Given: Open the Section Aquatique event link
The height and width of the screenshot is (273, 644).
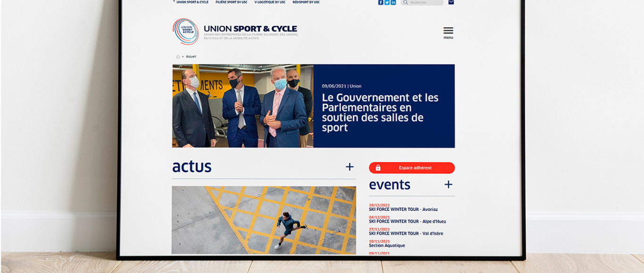Looking at the screenshot, I should pos(387,246).
